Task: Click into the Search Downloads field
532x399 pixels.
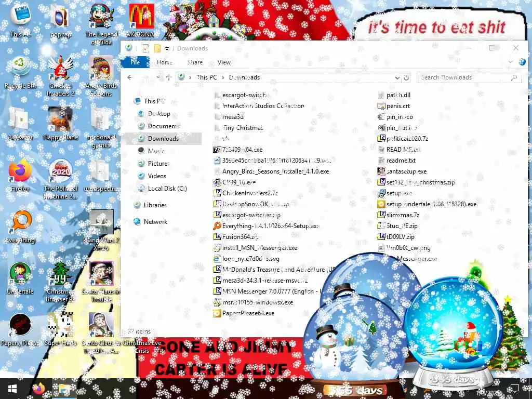Action: [x=468, y=77]
